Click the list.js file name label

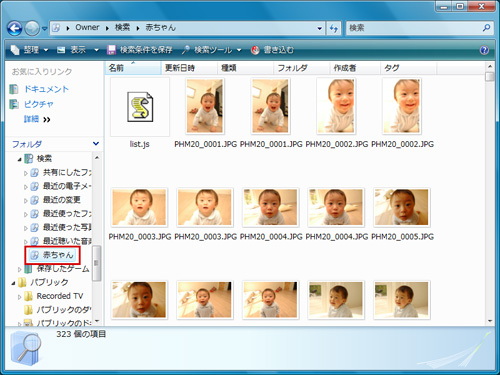tap(140, 144)
